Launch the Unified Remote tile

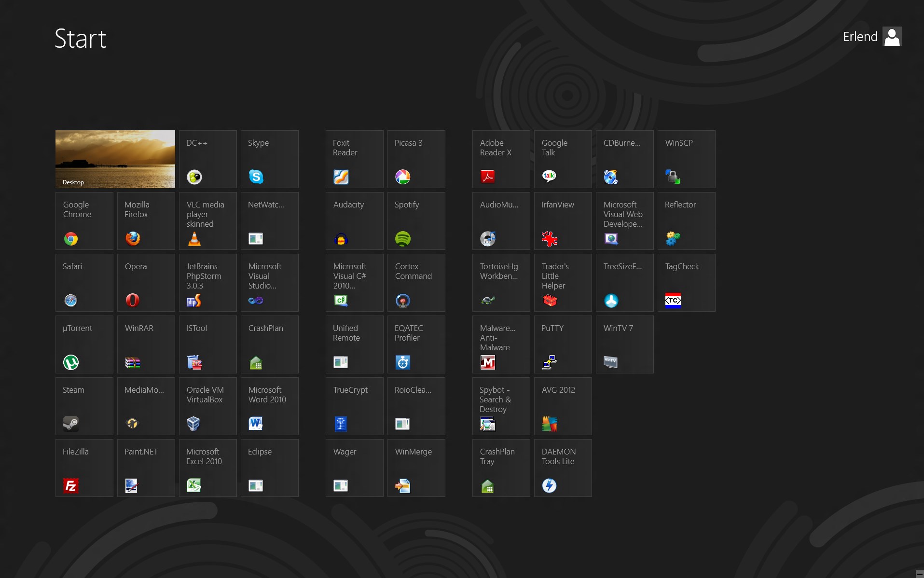[x=355, y=344]
